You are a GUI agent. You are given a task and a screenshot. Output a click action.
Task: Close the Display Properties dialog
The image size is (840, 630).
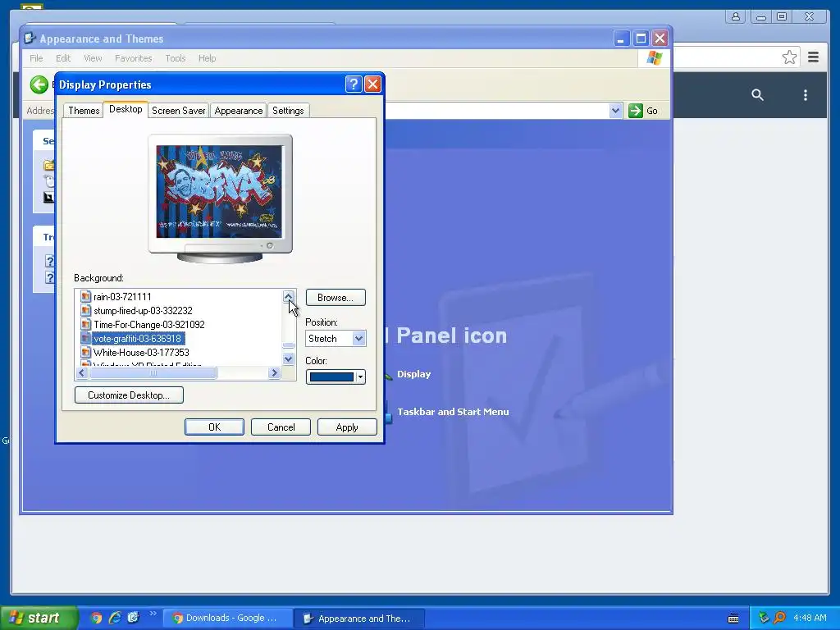click(x=373, y=84)
